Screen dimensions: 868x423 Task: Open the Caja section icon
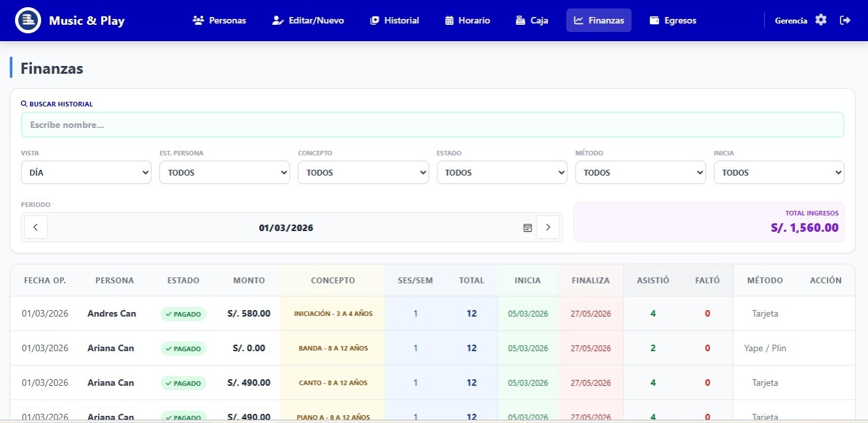[x=519, y=20]
